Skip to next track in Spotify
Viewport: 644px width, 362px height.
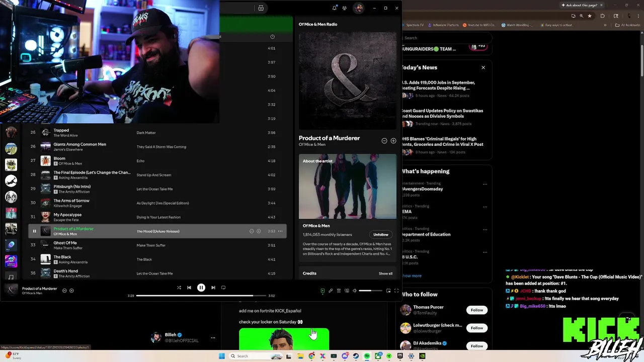tap(213, 288)
